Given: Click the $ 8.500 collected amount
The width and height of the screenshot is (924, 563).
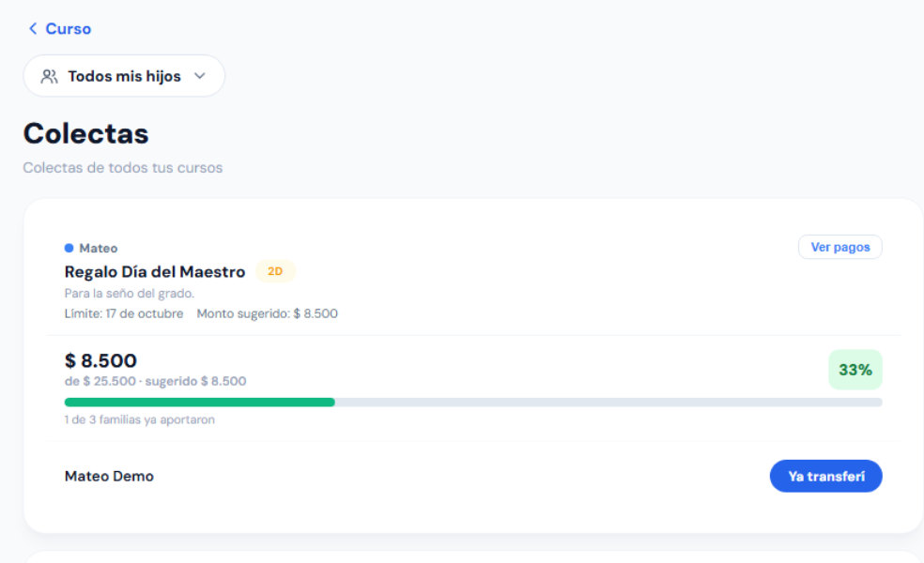Looking at the screenshot, I should pyautogui.click(x=100, y=360).
